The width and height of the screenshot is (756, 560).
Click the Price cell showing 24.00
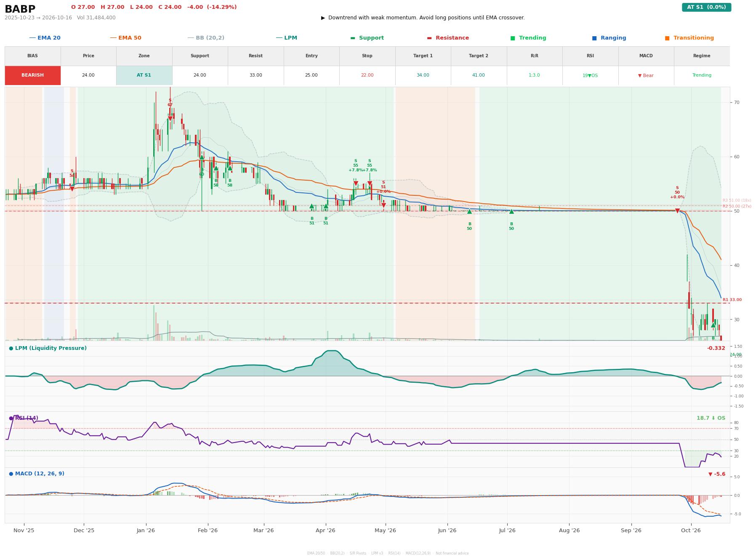88,75
